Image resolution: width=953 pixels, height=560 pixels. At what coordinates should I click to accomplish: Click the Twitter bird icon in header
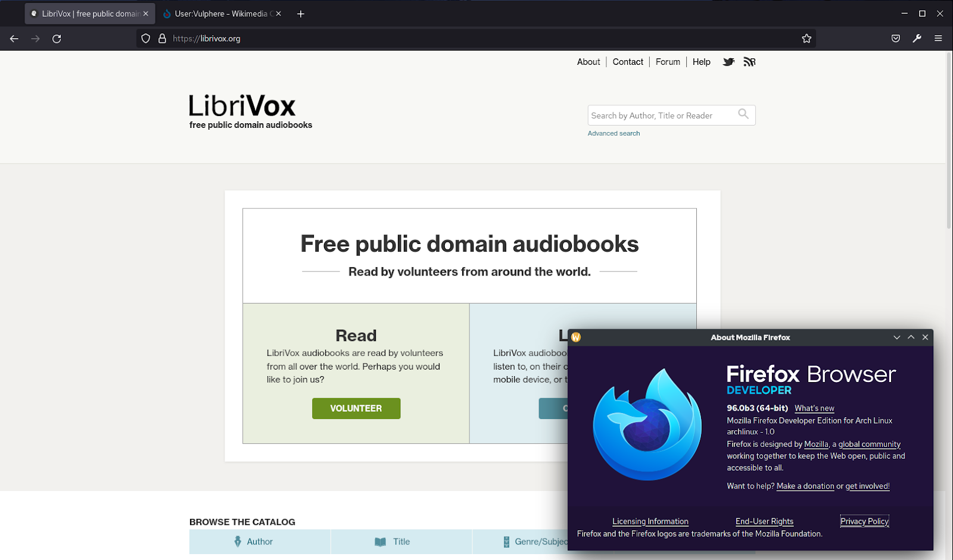tap(728, 62)
